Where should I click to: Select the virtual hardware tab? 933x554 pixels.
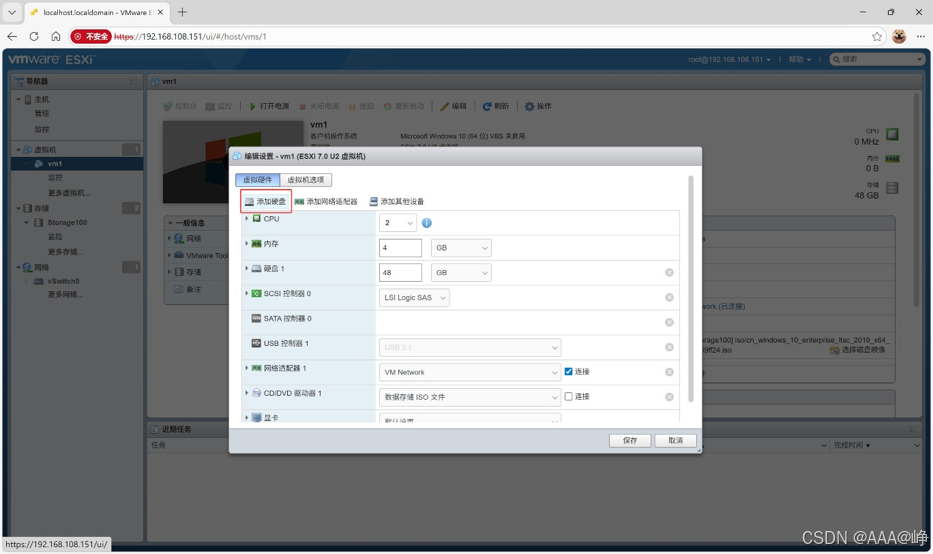coord(258,180)
